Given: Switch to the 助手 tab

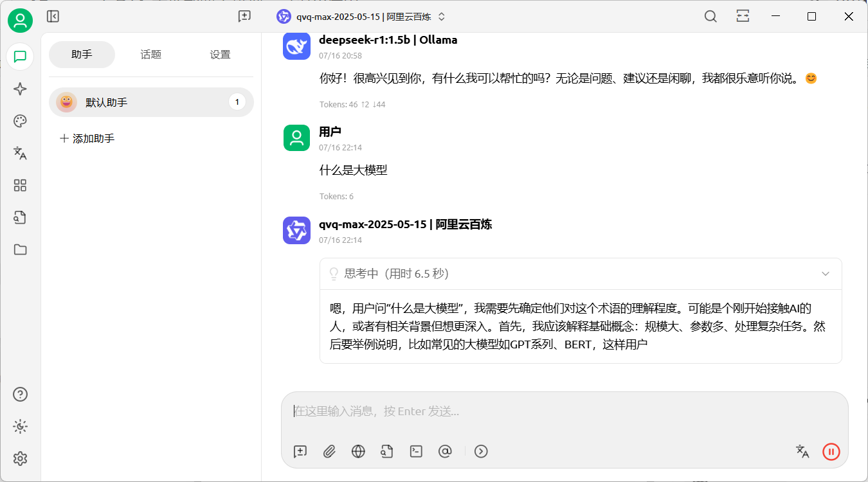Looking at the screenshot, I should point(82,55).
